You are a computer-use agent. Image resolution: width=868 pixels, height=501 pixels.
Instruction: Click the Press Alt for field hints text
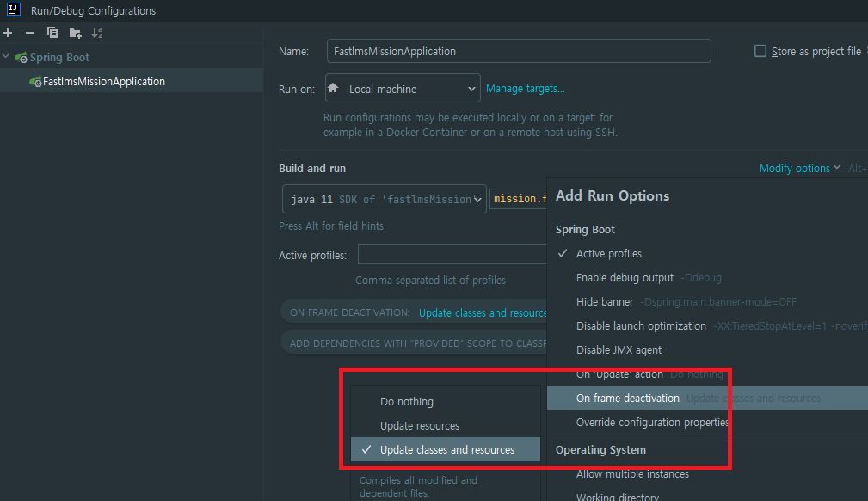tap(331, 226)
